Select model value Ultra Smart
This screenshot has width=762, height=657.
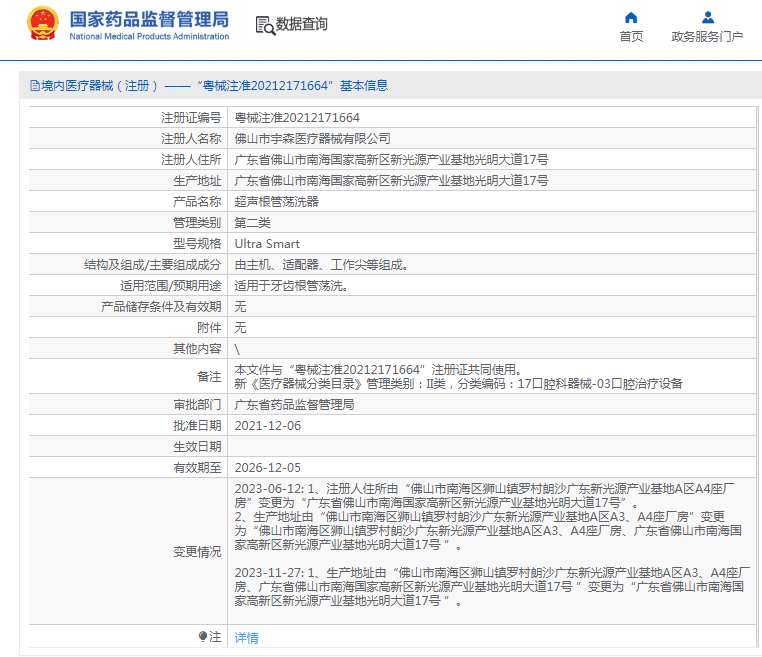(267, 243)
